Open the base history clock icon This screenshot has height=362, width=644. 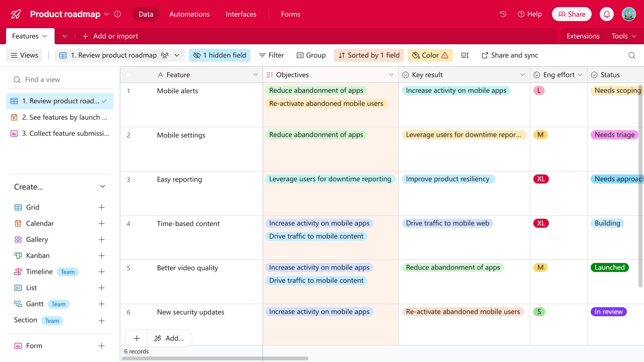(x=503, y=14)
